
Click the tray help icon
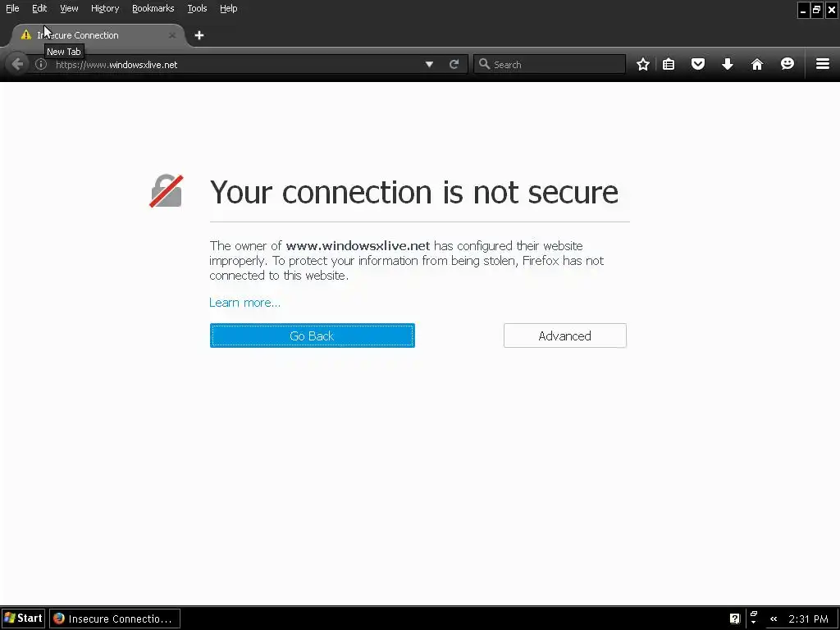click(x=734, y=619)
